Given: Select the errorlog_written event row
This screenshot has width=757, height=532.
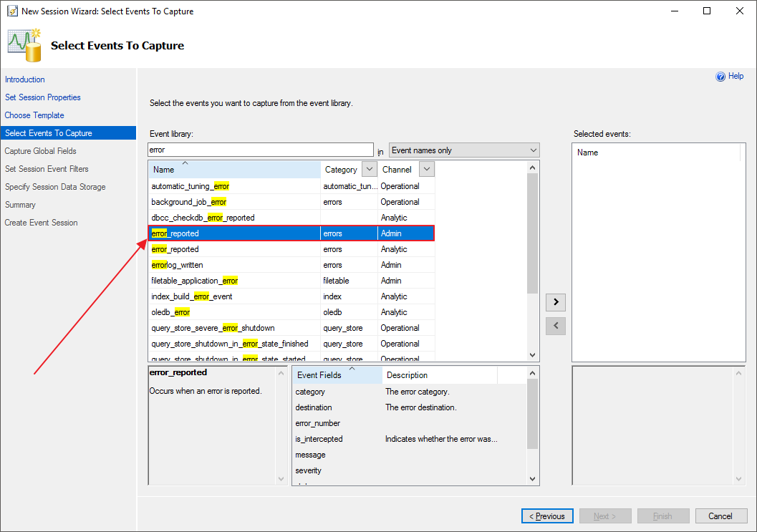Looking at the screenshot, I should tap(178, 265).
